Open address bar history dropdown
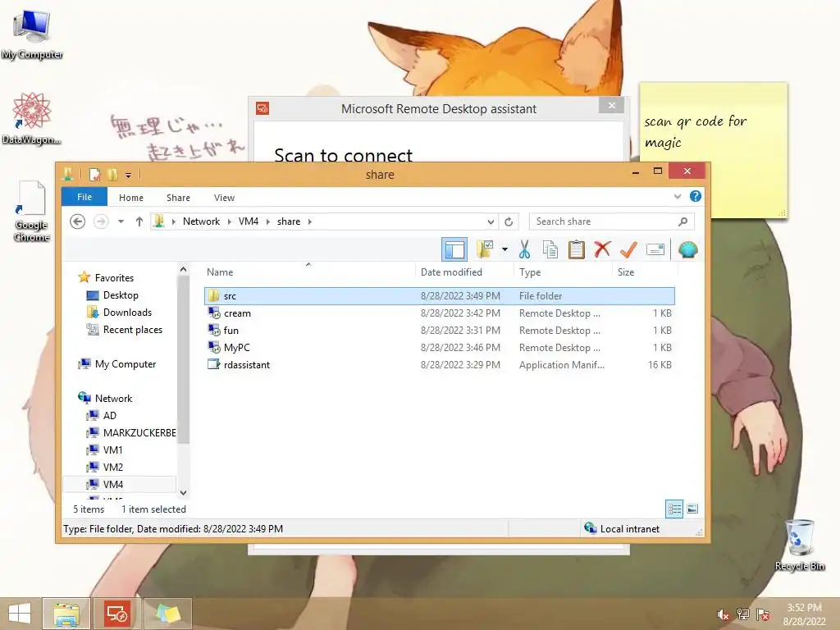 491,221
